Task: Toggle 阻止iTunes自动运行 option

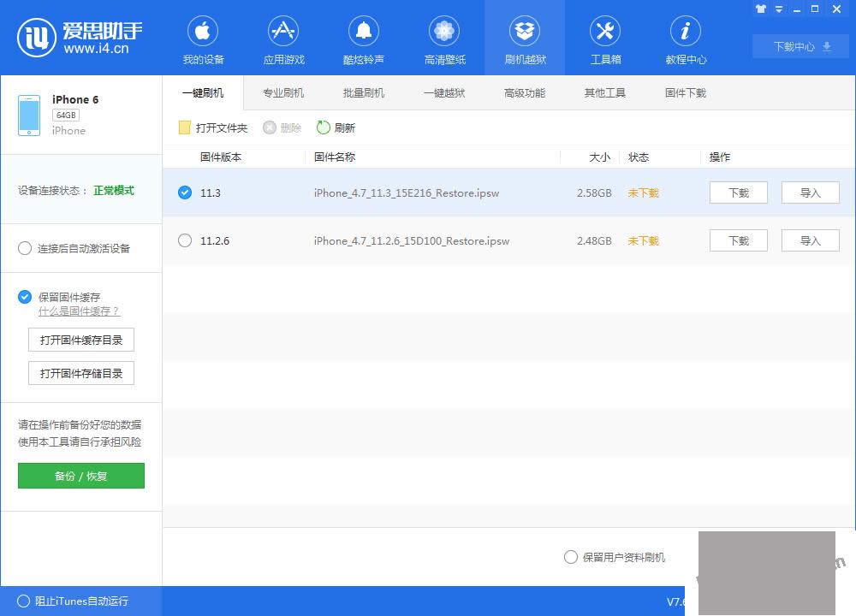Action: [23, 601]
